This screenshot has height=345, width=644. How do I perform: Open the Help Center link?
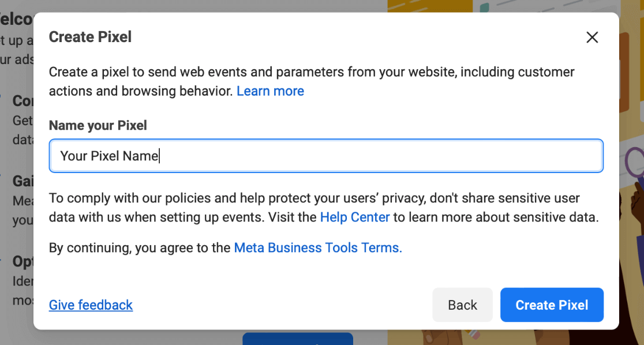355,217
